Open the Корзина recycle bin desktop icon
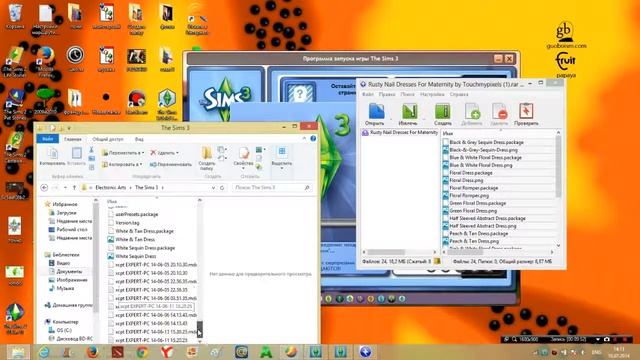Viewport: 640px width, 360px height. (15, 16)
